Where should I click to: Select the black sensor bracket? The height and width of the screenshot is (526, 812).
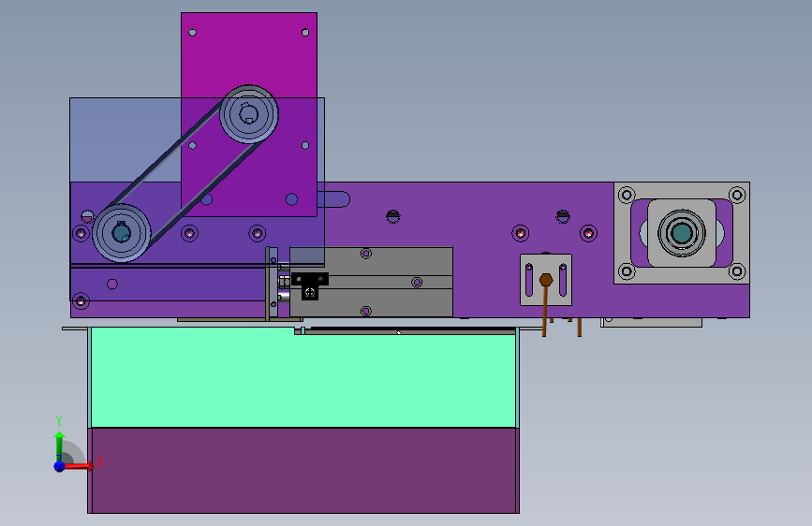tap(310, 285)
